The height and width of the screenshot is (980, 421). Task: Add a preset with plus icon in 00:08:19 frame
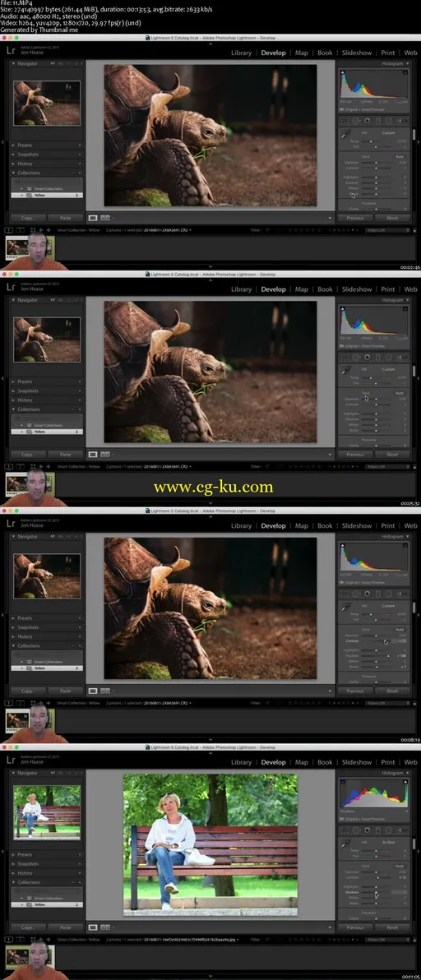[x=79, y=618]
